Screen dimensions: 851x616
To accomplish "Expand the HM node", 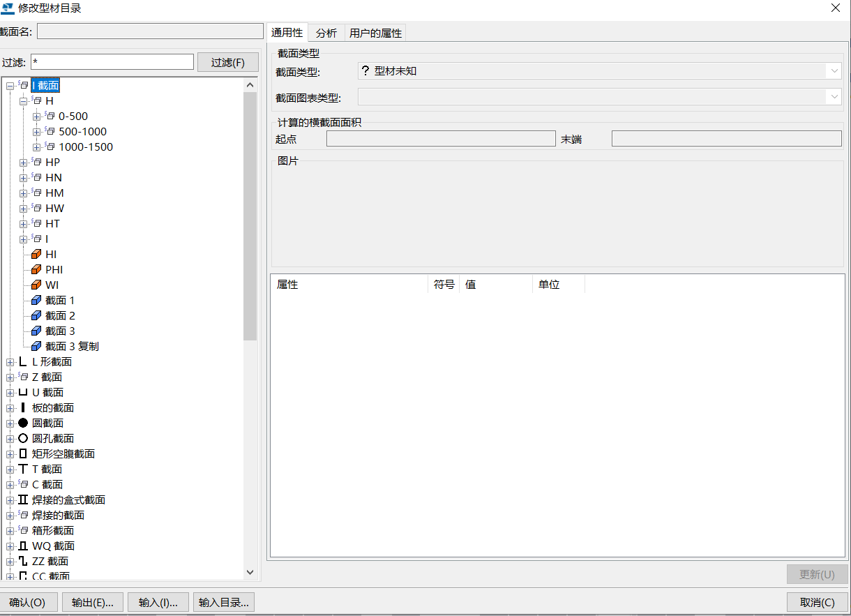I will 23,193.
